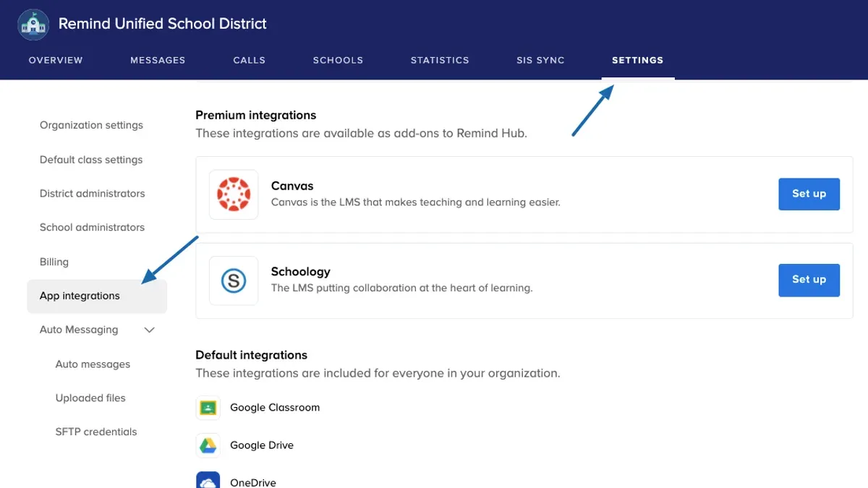Click the Google Drive icon
This screenshot has width=868, height=488.
point(208,445)
